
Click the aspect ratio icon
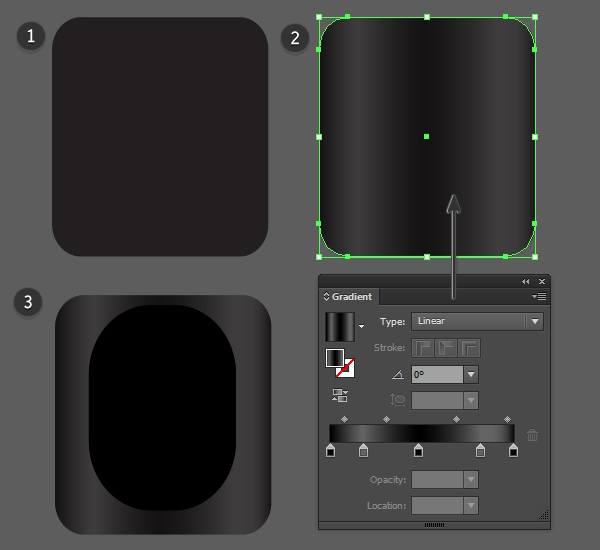pos(398,400)
